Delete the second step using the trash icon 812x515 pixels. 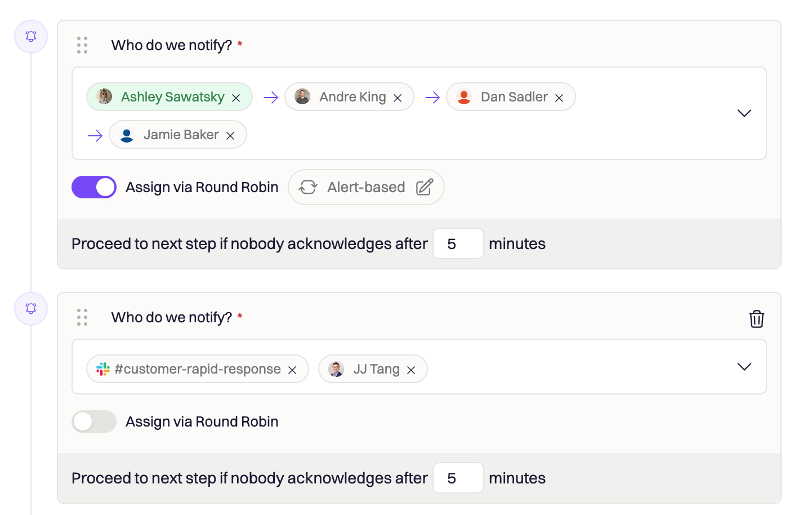click(x=757, y=319)
